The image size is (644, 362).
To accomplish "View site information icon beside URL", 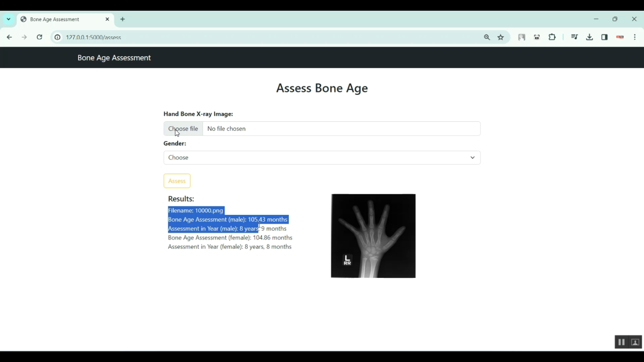I will (58, 37).
